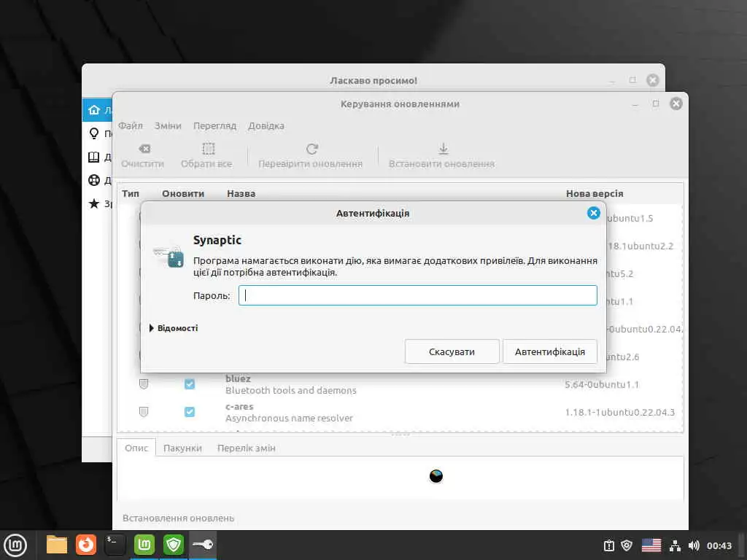The width and height of the screenshot is (747, 560).
Task: Click the Встановити оновлення download icon
Action: point(443,149)
